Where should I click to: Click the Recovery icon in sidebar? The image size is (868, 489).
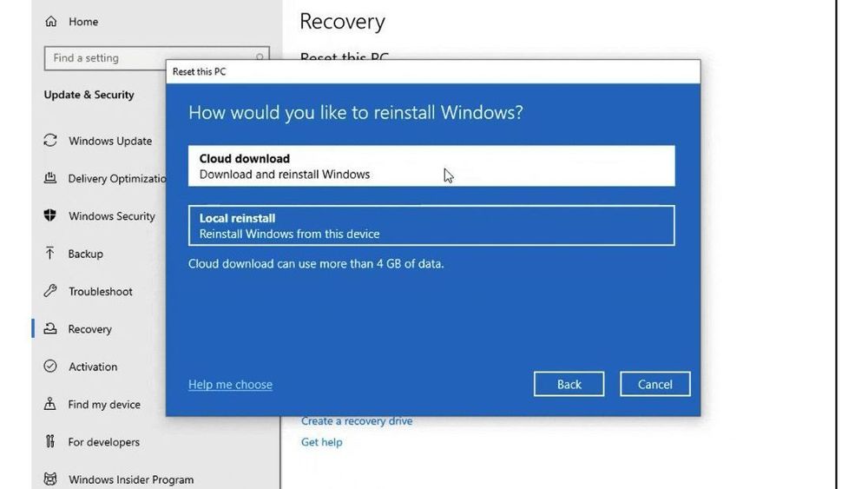[x=50, y=328]
